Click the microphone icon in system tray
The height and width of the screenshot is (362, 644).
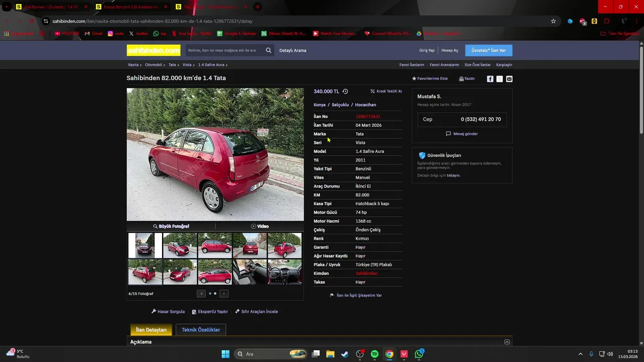click(x=591, y=354)
